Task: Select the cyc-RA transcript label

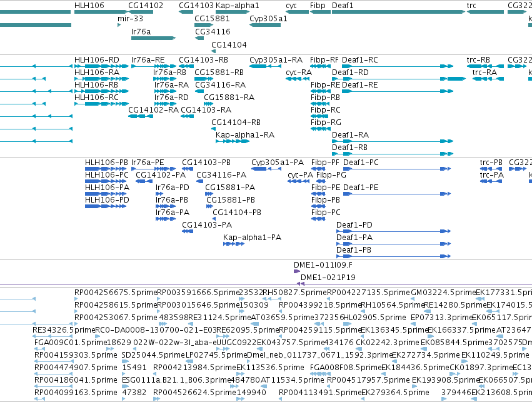Action: (299, 73)
